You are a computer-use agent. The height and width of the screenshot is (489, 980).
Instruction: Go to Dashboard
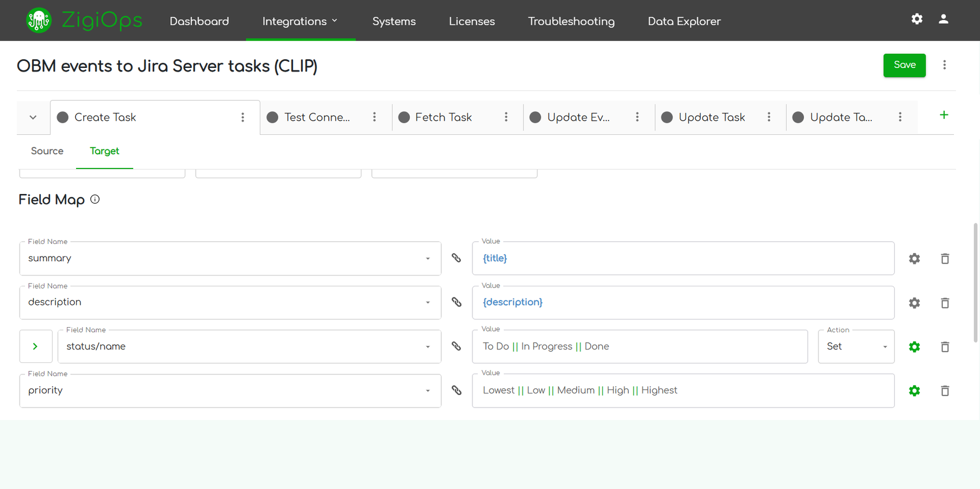coord(199,21)
